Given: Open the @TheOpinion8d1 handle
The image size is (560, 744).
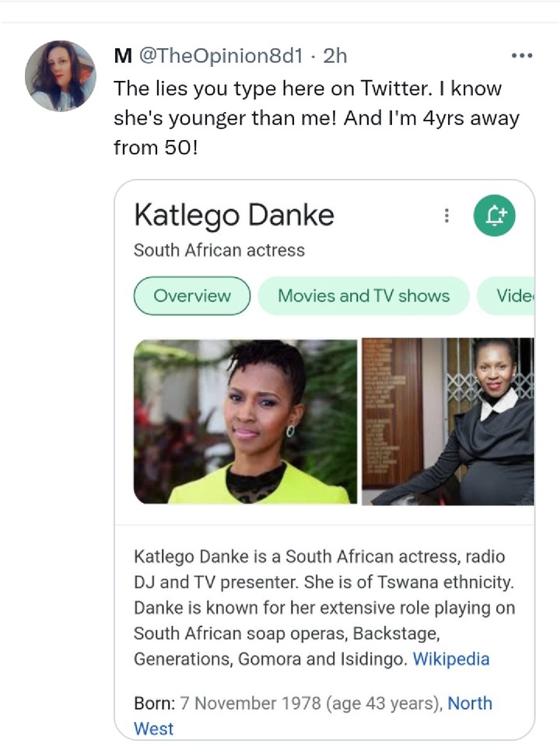Looking at the screenshot, I should [x=221, y=56].
